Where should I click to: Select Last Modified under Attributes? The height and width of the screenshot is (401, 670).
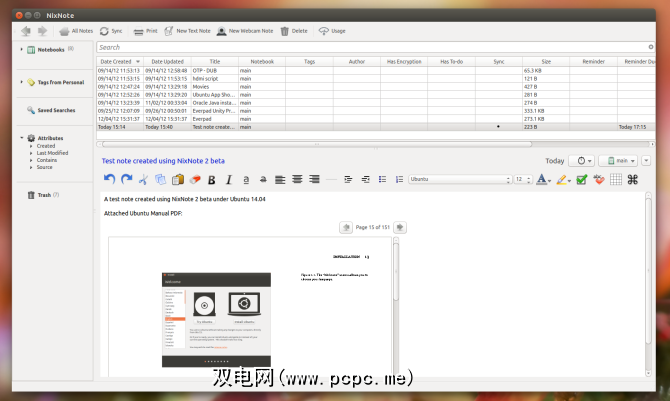tap(53, 153)
